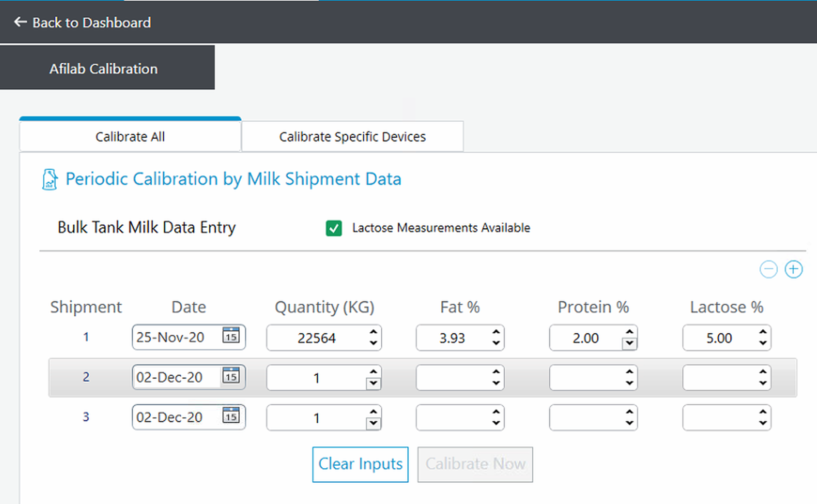Select the Calibrate All tab
This screenshot has height=504, width=817.
pos(130,137)
